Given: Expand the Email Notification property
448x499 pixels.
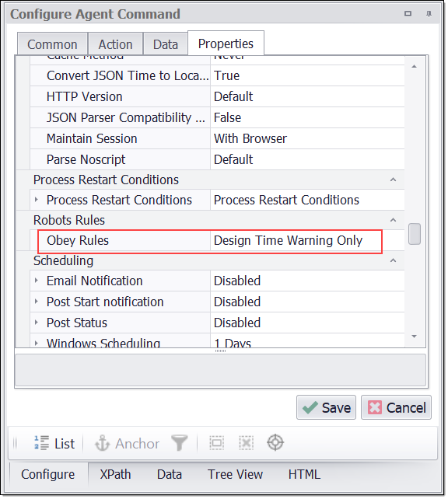Looking at the screenshot, I should [37, 281].
